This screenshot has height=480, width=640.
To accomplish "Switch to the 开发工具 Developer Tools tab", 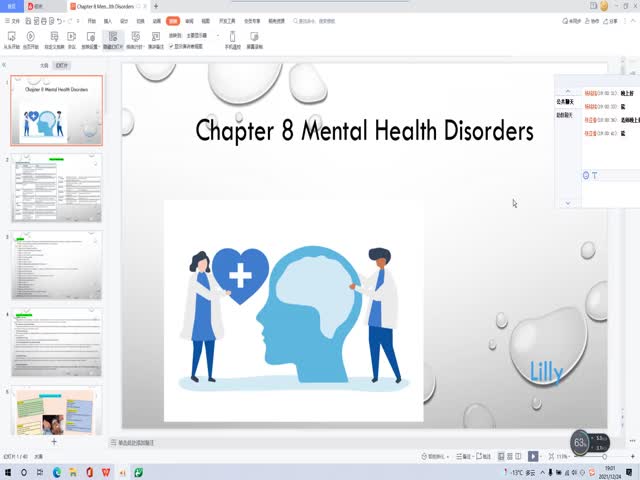I will [227, 21].
